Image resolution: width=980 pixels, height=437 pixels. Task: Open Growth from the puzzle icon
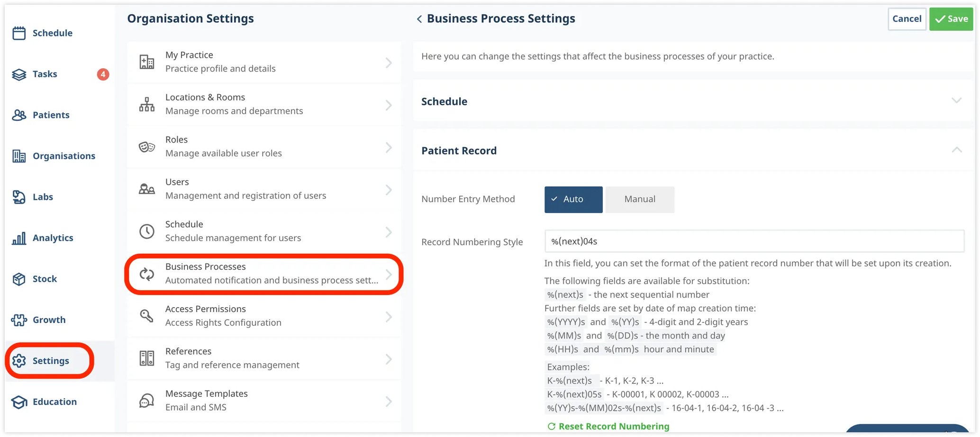[x=18, y=320]
